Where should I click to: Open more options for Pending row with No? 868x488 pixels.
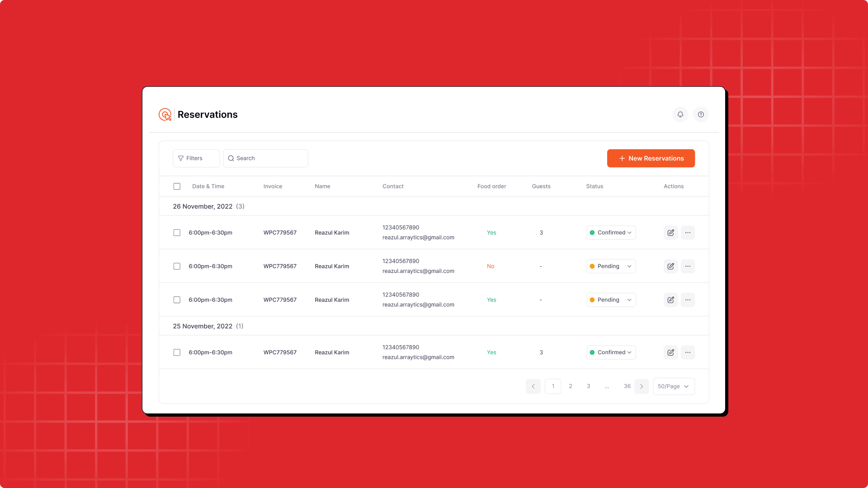[688, 266]
